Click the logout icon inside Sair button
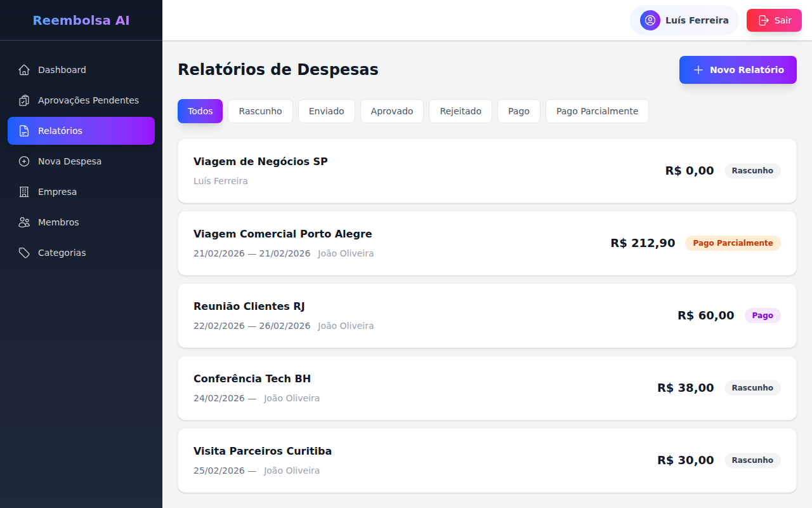 pos(763,20)
